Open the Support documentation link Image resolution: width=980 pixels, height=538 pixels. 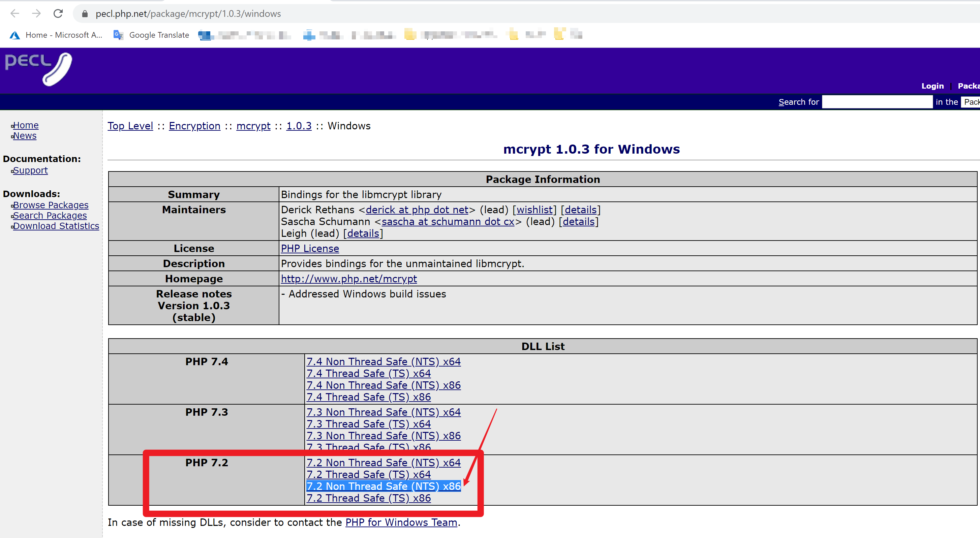(x=30, y=170)
